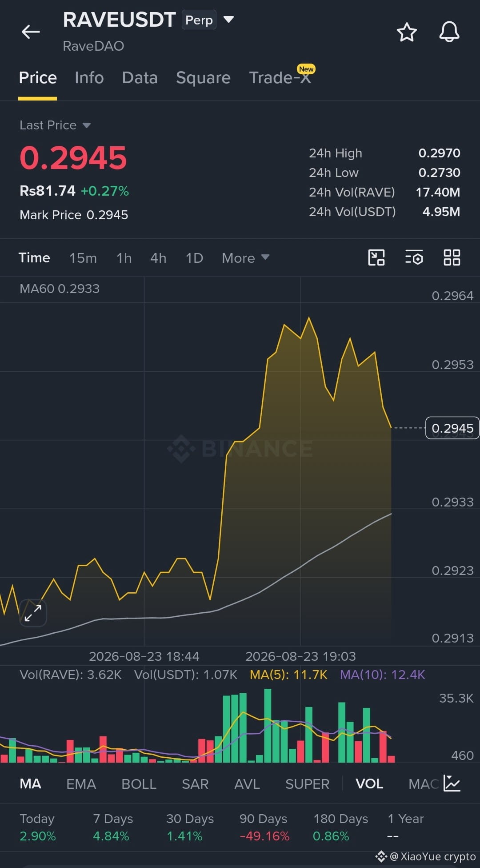
Task: Toggle the MACD sub-indicator
Action: 424,784
